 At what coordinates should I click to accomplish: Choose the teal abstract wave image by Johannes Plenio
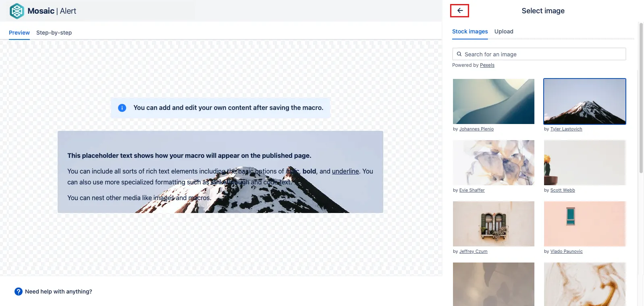click(x=494, y=101)
